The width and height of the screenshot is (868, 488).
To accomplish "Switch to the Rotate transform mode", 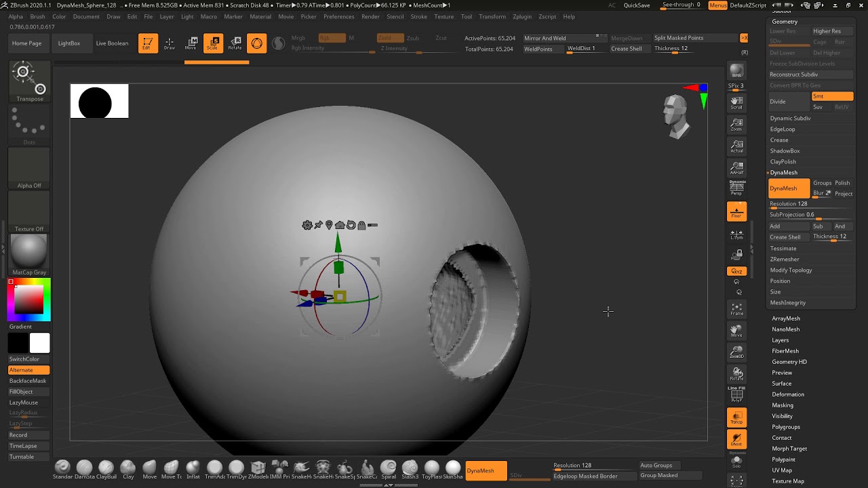I will (x=235, y=43).
